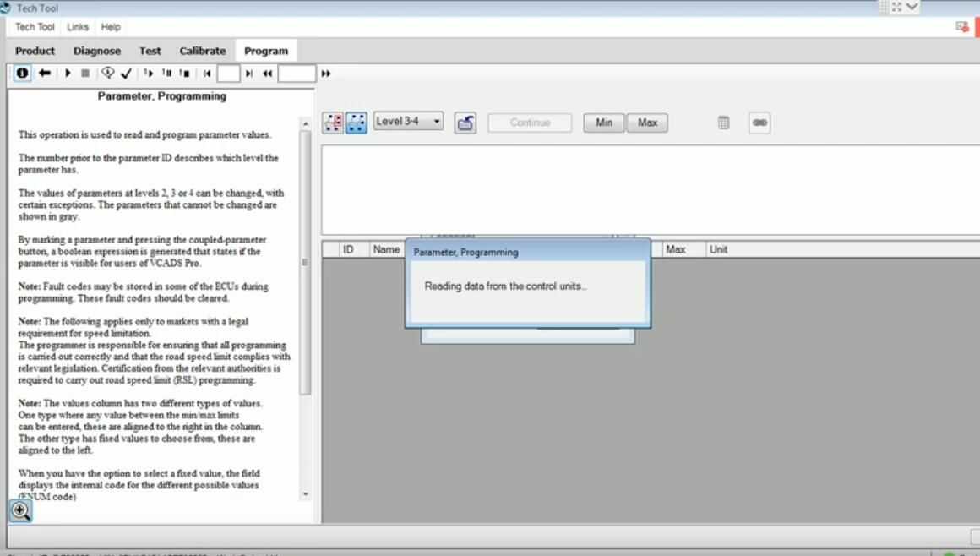The width and height of the screenshot is (980, 556).
Task: Open the Links menu
Action: click(78, 27)
